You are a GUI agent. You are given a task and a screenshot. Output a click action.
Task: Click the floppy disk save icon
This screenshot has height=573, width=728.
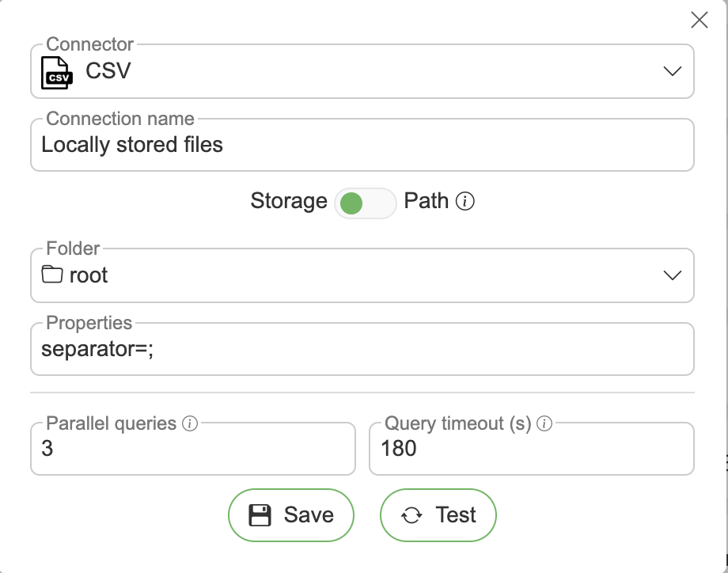[260, 515]
